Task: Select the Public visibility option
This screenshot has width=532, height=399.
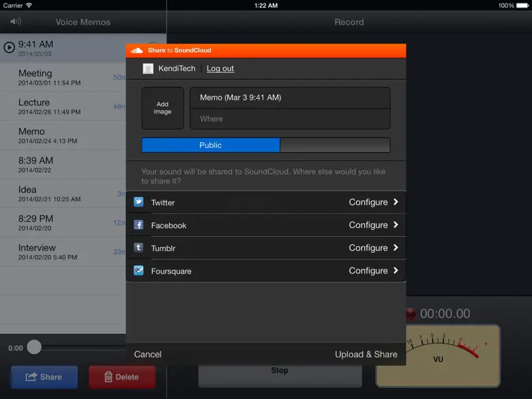Action: pos(211,145)
